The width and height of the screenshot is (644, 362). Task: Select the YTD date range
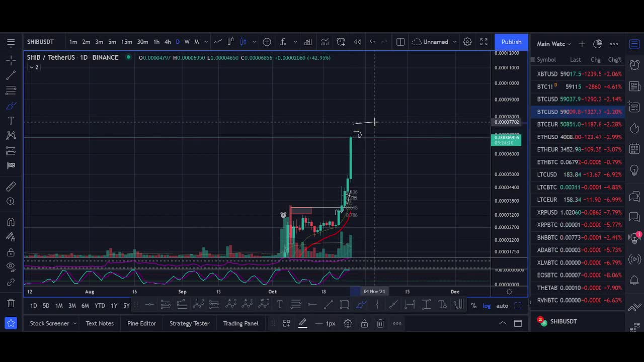[100, 306]
